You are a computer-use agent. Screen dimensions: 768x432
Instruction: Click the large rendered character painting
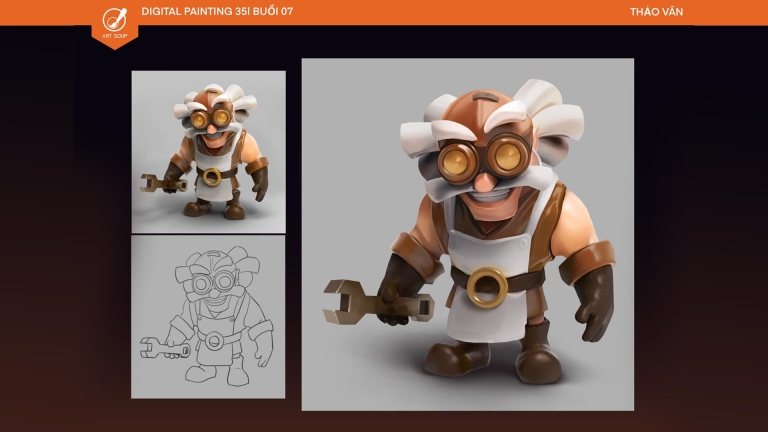467,234
